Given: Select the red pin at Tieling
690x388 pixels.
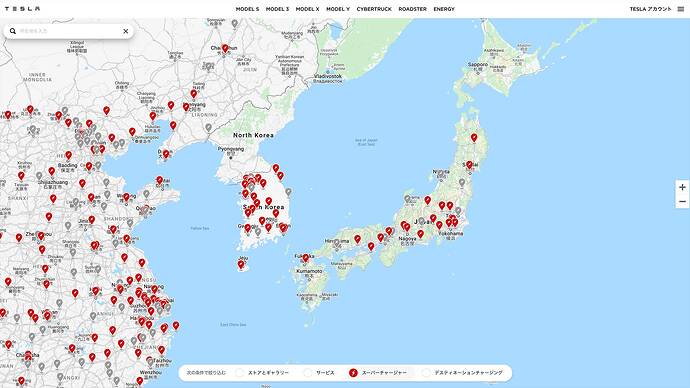Looking at the screenshot, I should pyautogui.click(x=194, y=94).
